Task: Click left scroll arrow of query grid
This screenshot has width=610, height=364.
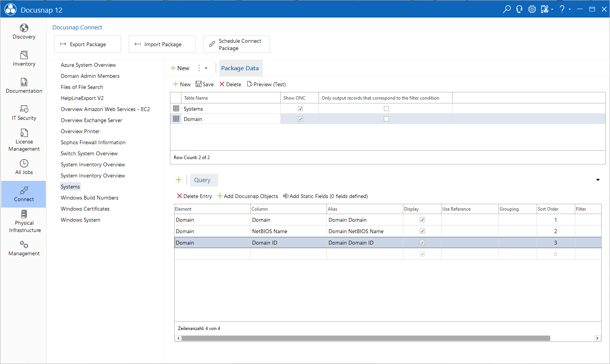Action: coord(178,338)
